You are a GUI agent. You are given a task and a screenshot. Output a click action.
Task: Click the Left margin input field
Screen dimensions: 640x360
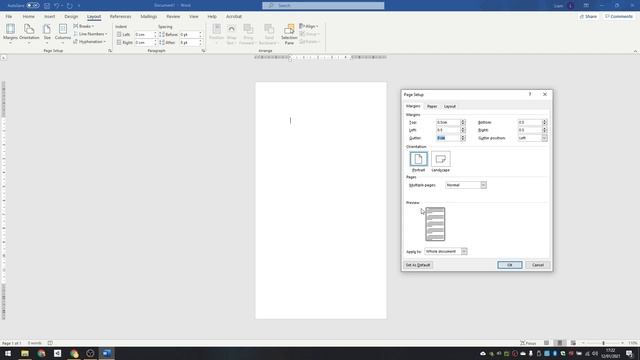point(448,130)
